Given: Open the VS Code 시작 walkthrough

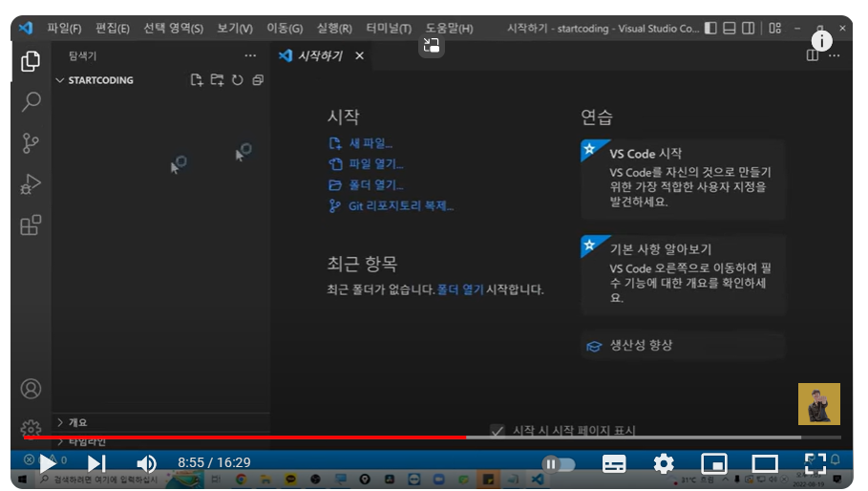Looking at the screenshot, I should tap(683, 179).
